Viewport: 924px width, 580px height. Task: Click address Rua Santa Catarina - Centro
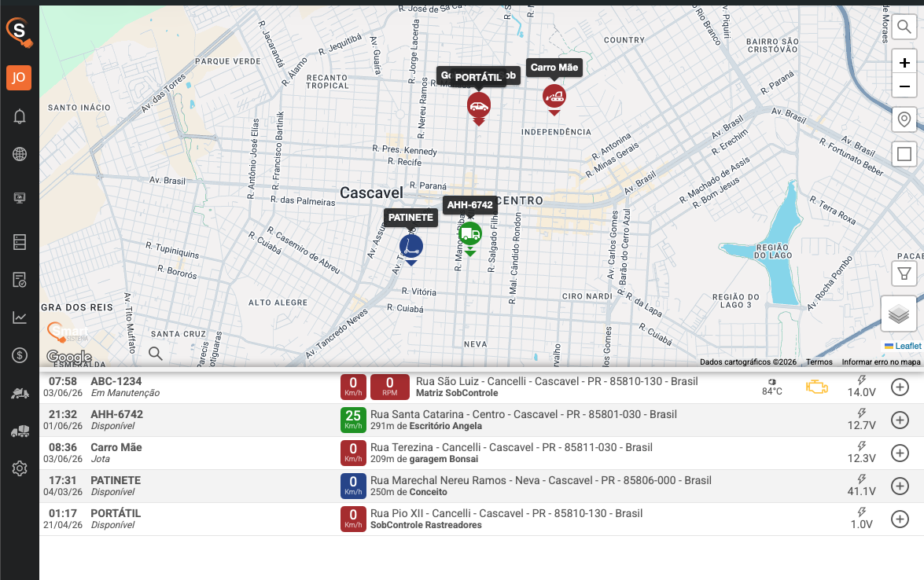[x=523, y=414]
